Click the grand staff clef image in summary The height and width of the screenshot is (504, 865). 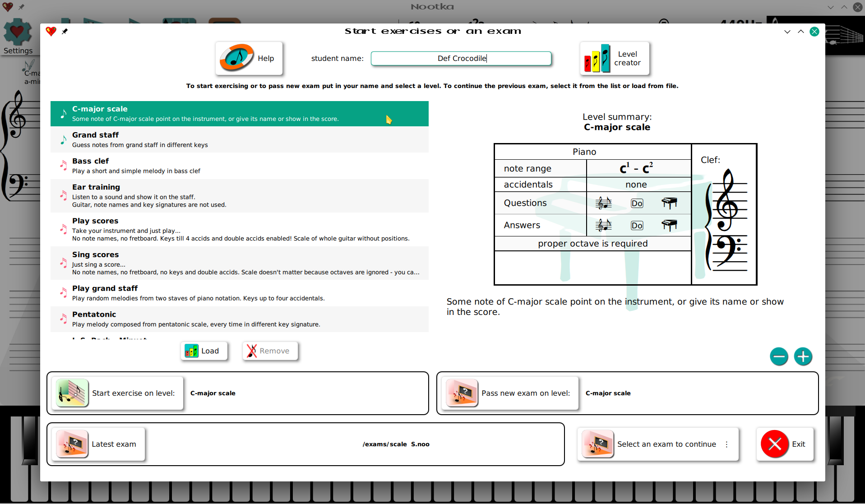[726, 220]
